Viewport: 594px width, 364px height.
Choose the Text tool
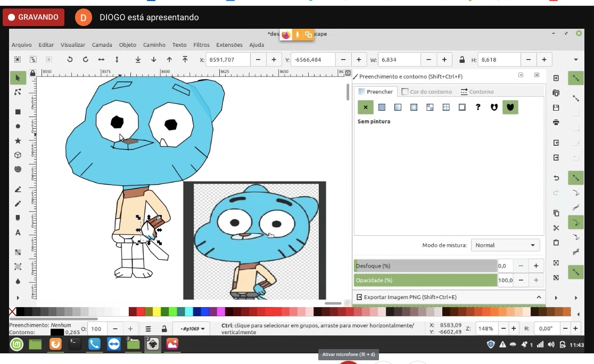pos(18,233)
